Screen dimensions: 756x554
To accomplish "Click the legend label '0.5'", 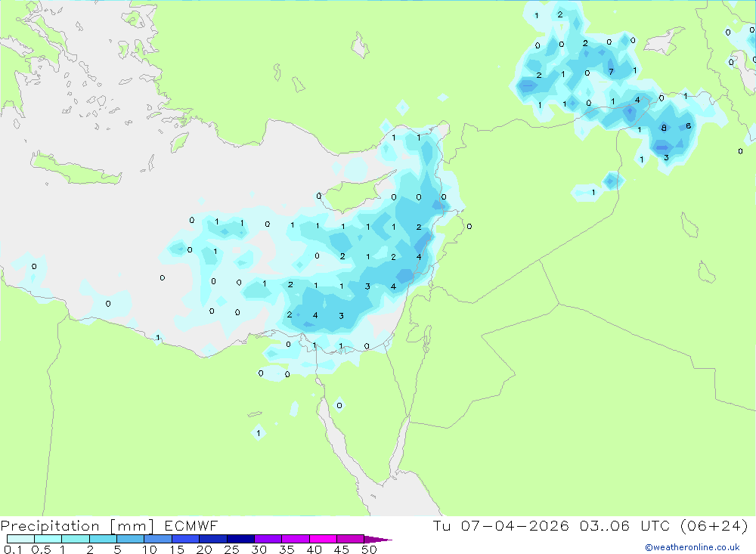I will (41, 549).
